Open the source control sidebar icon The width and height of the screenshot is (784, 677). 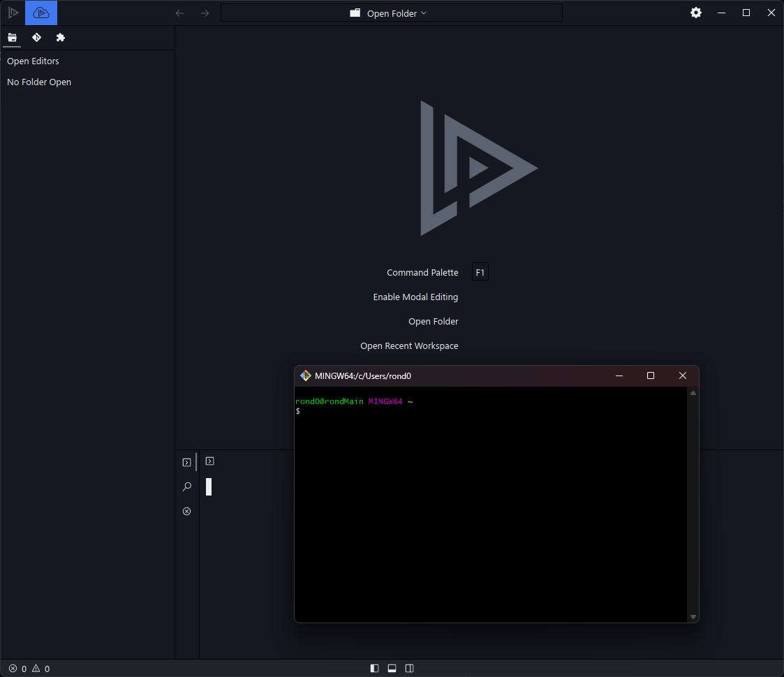pyautogui.click(x=36, y=38)
